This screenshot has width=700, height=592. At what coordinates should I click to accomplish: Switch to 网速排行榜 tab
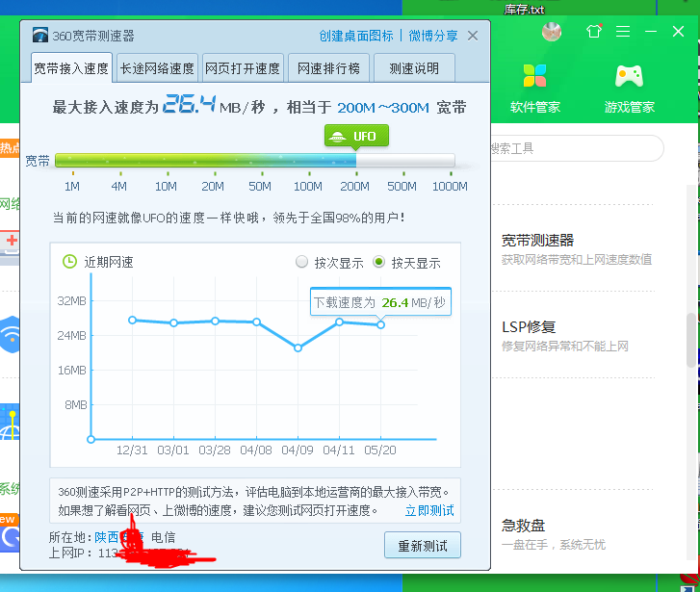pyautogui.click(x=328, y=67)
